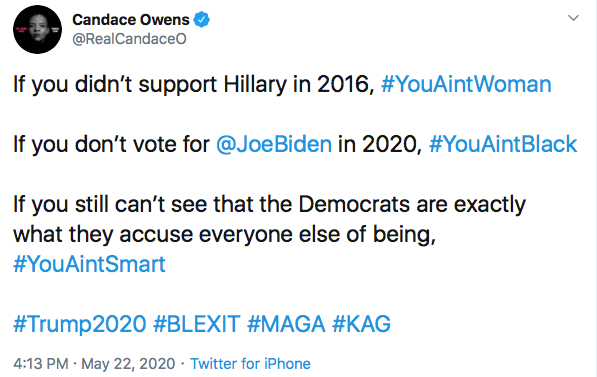The height and width of the screenshot is (377, 597).
Task: Click the 4:13 PM timestamp
Action: [41, 364]
